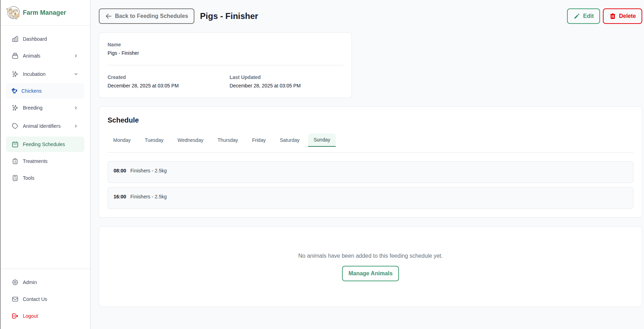Expand the Breeding submenu chevron
Viewport: 644px width, 329px height.
[x=76, y=108]
